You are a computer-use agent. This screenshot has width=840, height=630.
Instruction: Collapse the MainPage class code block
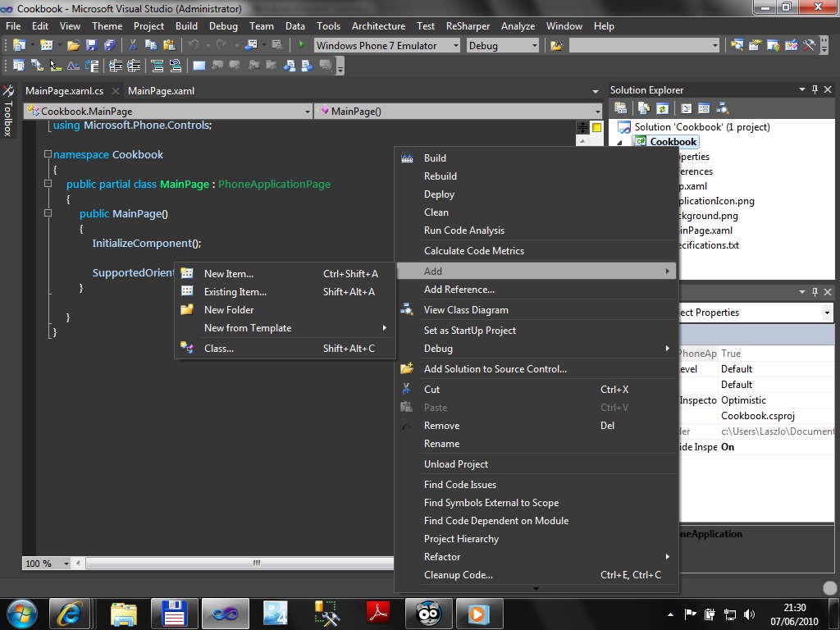[x=48, y=184]
